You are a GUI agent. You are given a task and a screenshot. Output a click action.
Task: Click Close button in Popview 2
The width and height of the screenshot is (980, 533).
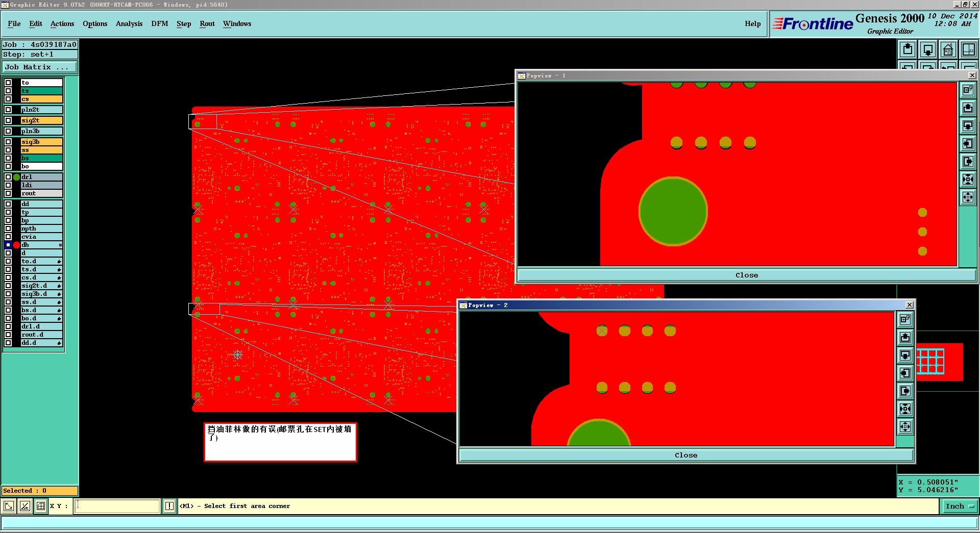click(x=686, y=455)
